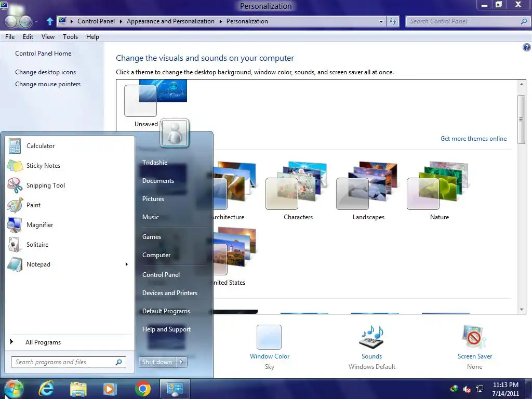Click the taskbar clock and date

(x=506, y=389)
